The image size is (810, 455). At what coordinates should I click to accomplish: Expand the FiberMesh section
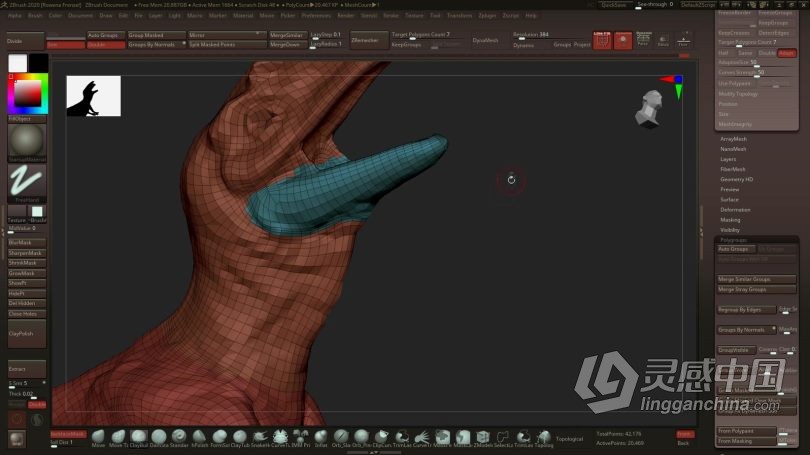tap(733, 169)
